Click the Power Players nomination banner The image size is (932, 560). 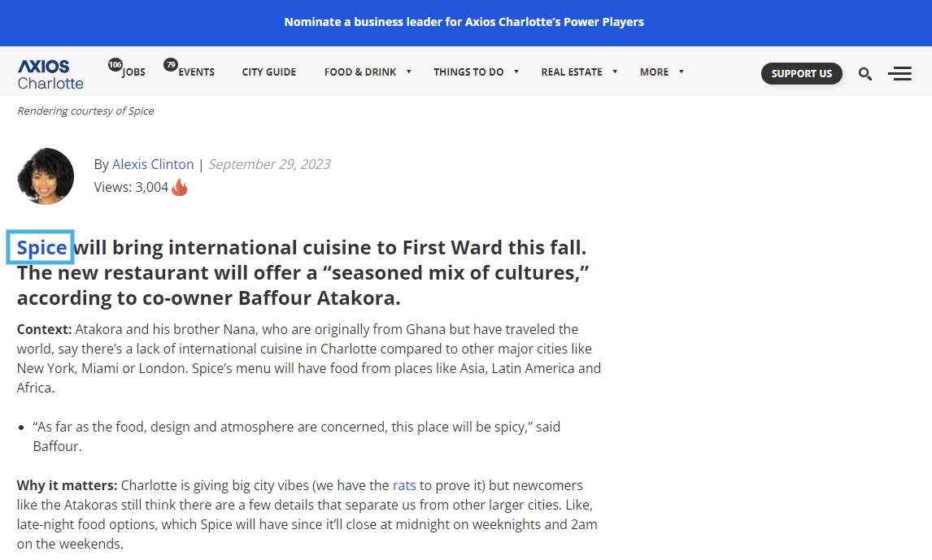(x=464, y=22)
